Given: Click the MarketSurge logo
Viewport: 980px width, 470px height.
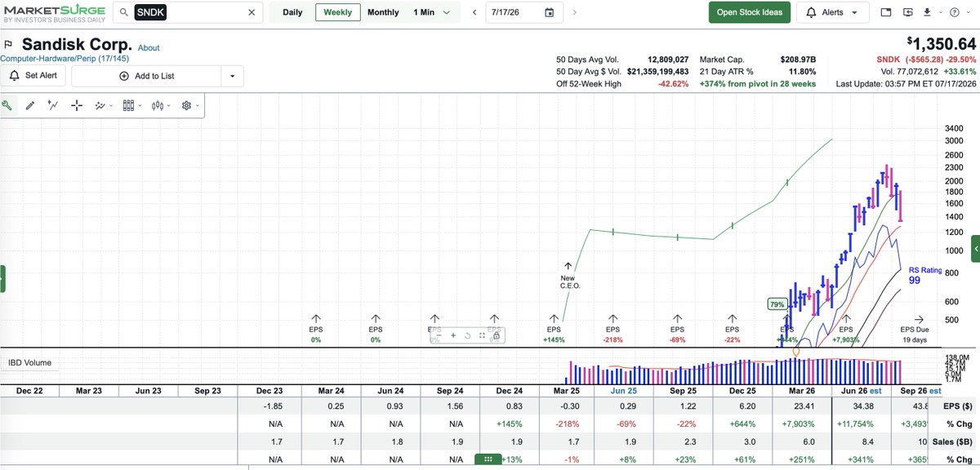Looking at the screenshot, I should coord(54,12).
